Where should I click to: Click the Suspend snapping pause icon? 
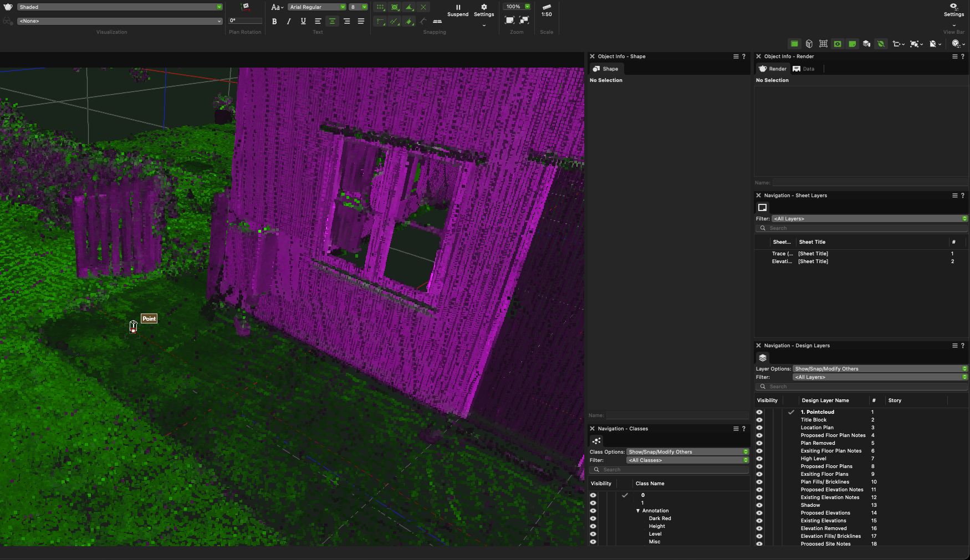tap(458, 8)
